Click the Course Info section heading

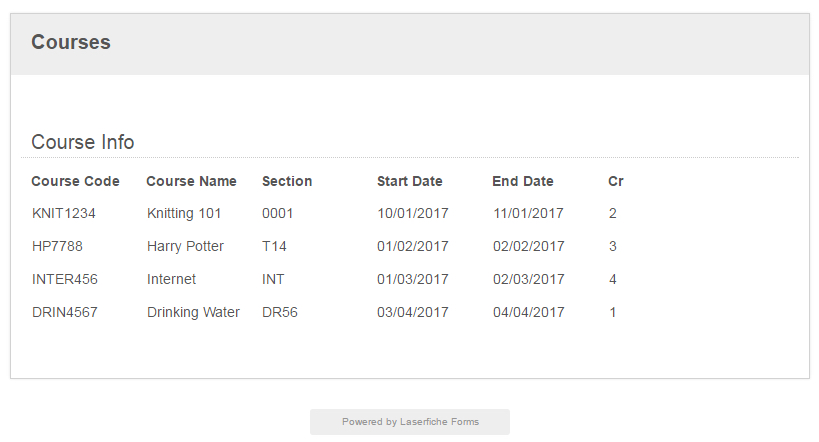click(83, 142)
